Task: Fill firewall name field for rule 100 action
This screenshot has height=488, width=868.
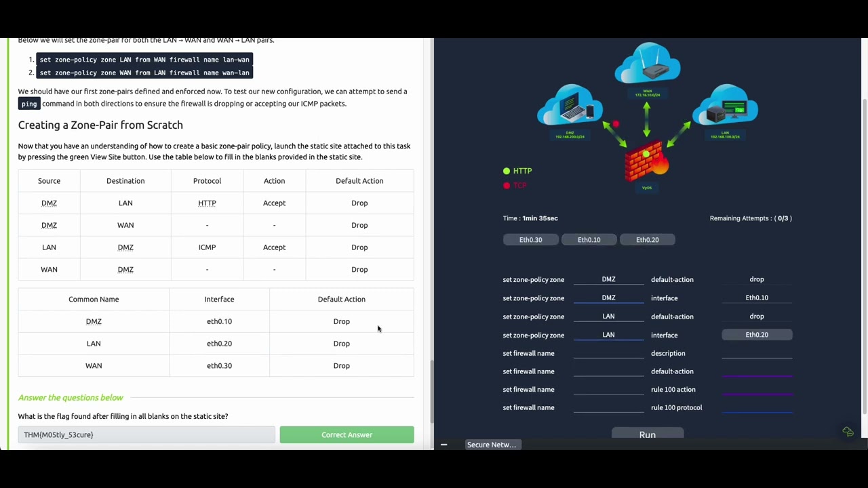Action: point(608,389)
